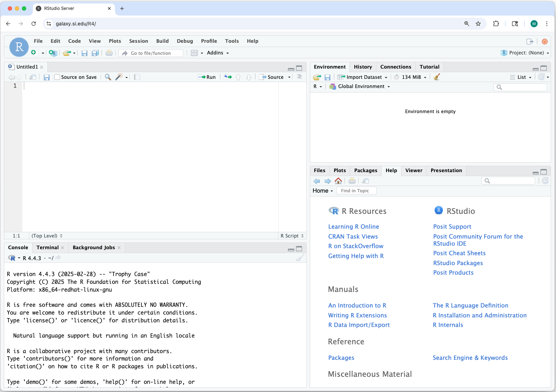Open the Import Dataset dropdown
The image size is (556, 392).
tap(363, 77)
